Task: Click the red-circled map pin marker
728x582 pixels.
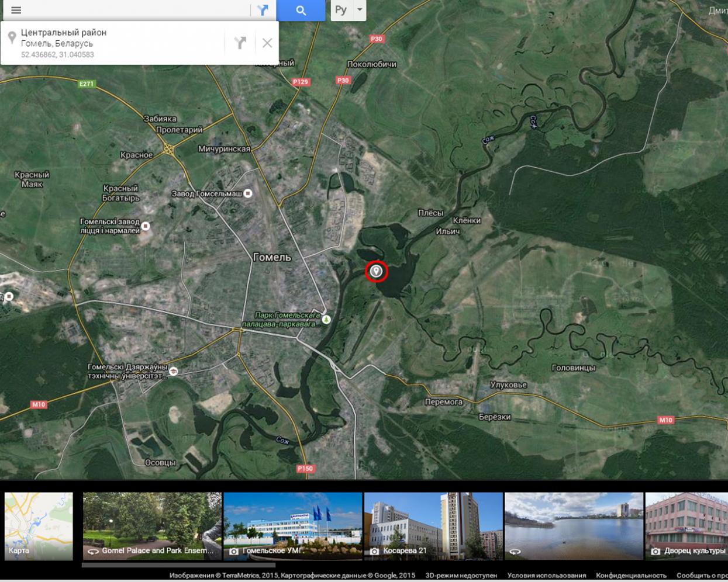Action: [377, 271]
